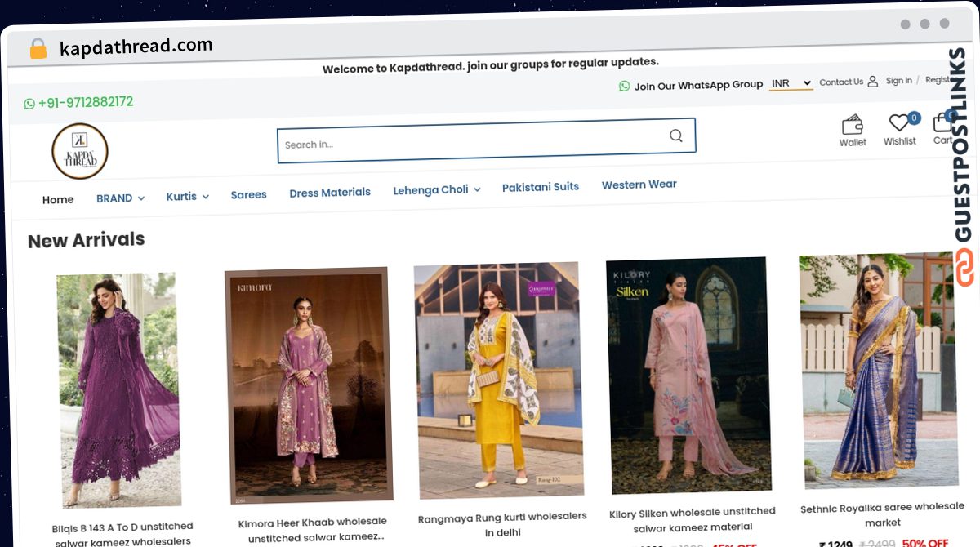Click the Bilqis B 143 A To D title
This screenshot has width=980, height=547.
click(x=122, y=534)
